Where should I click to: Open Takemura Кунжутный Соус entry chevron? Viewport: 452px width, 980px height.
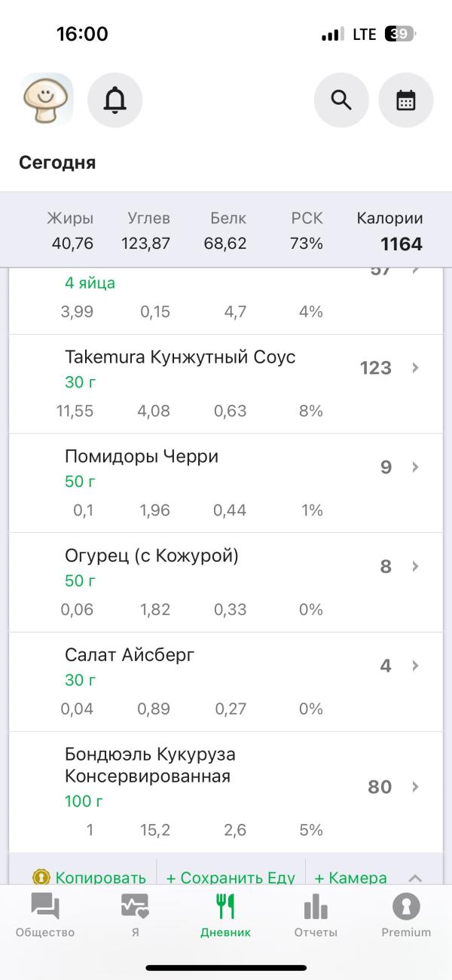pyautogui.click(x=415, y=368)
